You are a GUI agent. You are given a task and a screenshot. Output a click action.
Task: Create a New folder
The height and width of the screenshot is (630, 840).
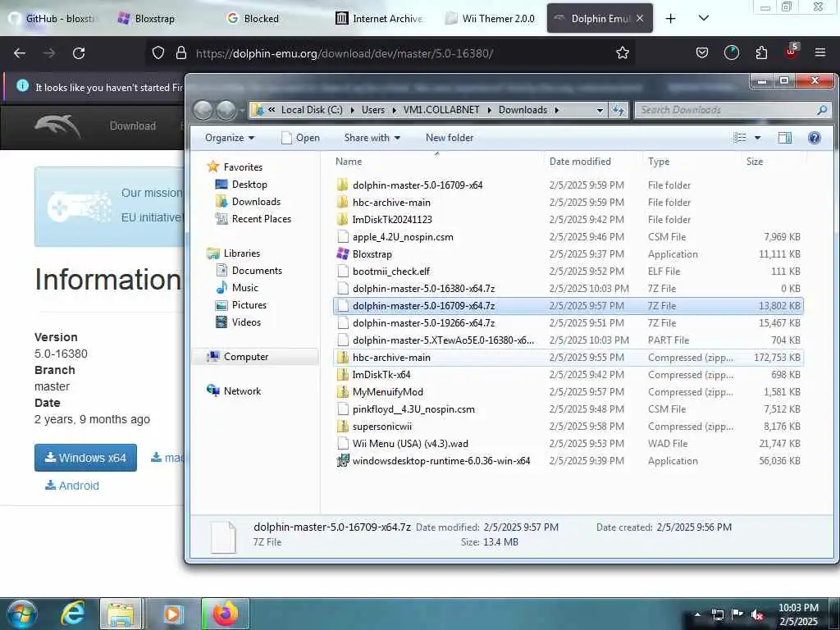tap(450, 138)
